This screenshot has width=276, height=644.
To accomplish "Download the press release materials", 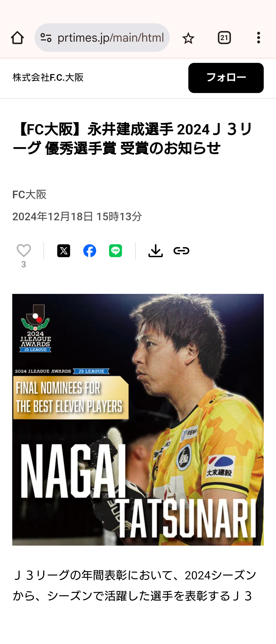I will click(x=156, y=251).
